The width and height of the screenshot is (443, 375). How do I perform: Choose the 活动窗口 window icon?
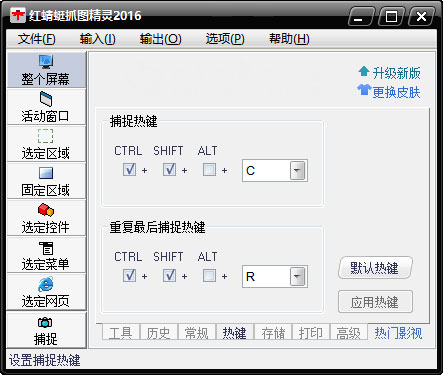pyautogui.click(x=46, y=99)
